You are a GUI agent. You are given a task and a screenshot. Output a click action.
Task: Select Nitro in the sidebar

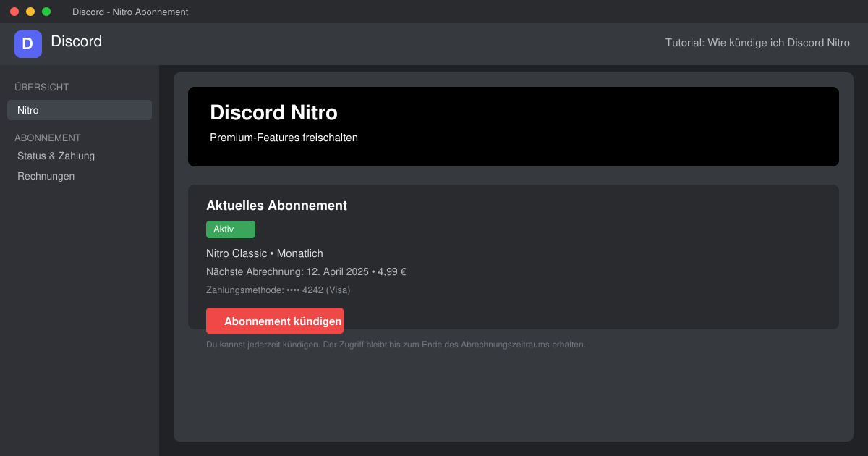[x=80, y=110]
